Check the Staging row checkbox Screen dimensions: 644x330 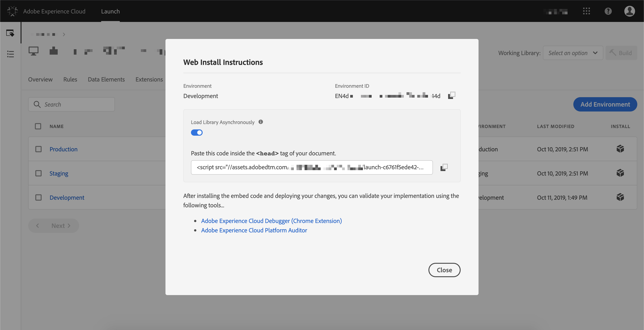coord(38,173)
